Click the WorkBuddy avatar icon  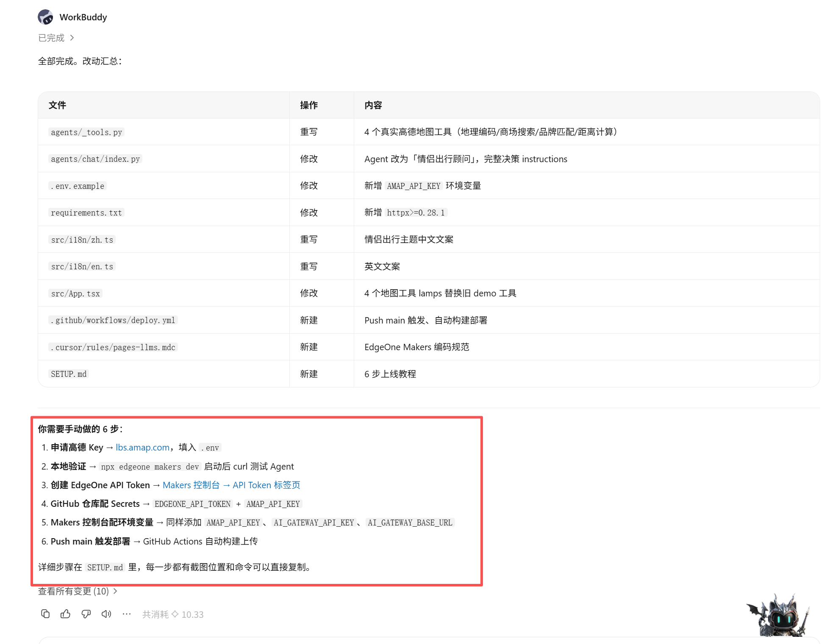(45, 17)
